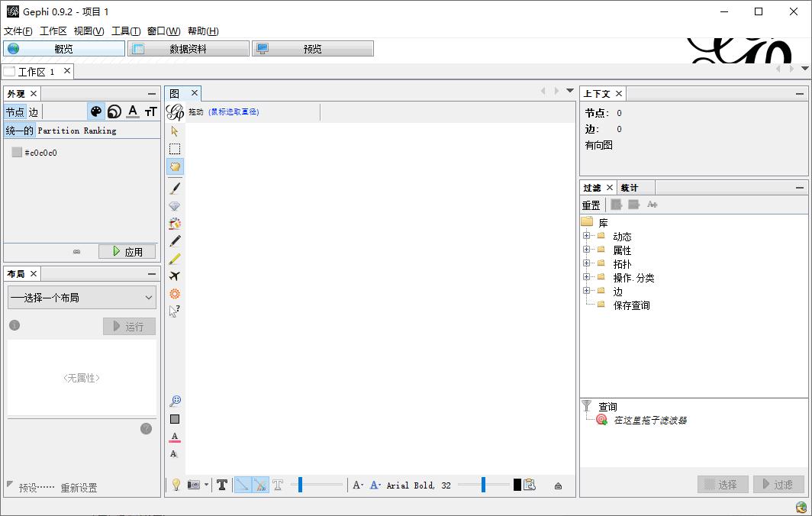Choose the label size appearance icon
The height and width of the screenshot is (516, 812).
[x=150, y=111]
